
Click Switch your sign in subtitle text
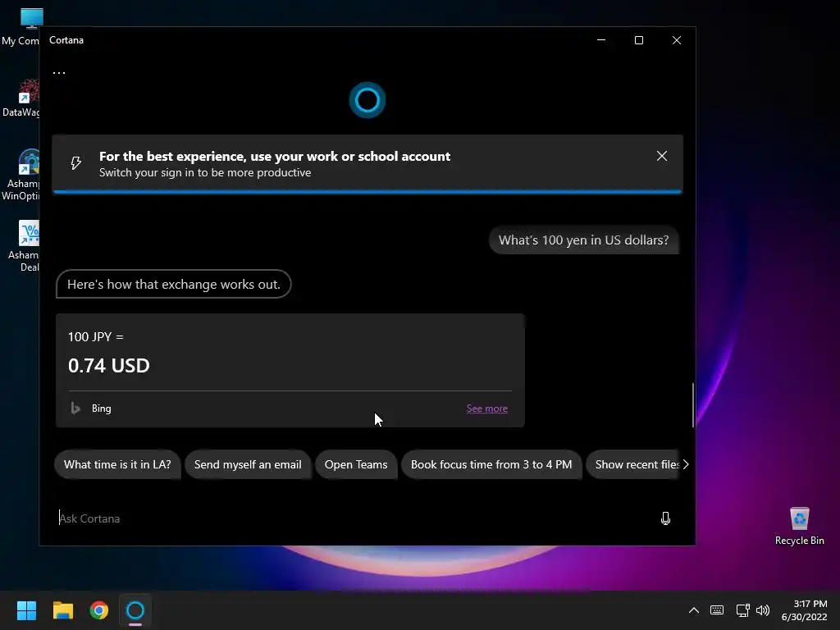(x=204, y=172)
